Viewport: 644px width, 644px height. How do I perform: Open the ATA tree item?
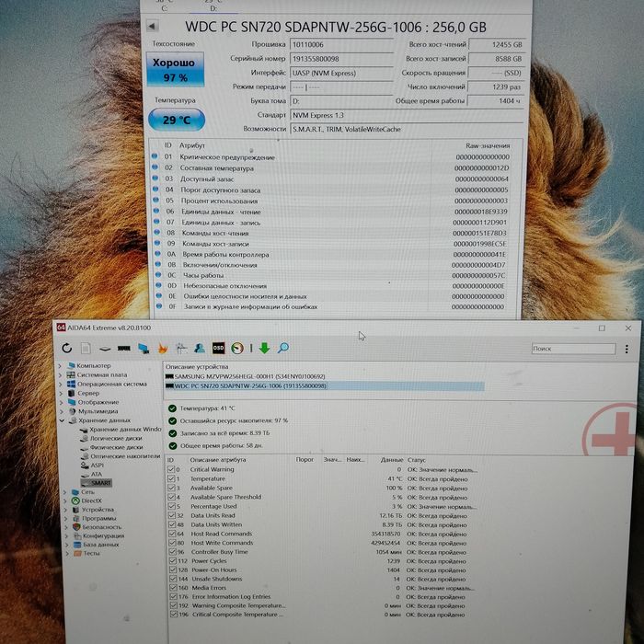click(x=96, y=474)
